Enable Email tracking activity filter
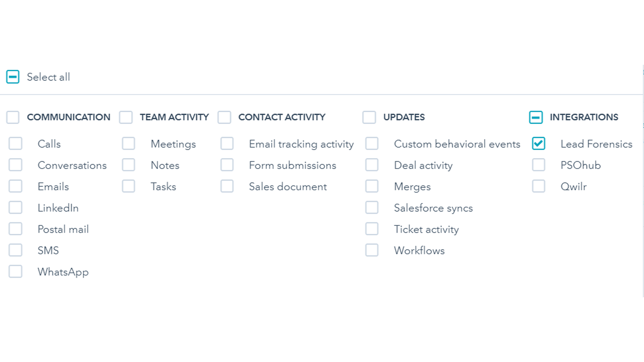This screenshot has height=362, width=644. coord(227,143)
